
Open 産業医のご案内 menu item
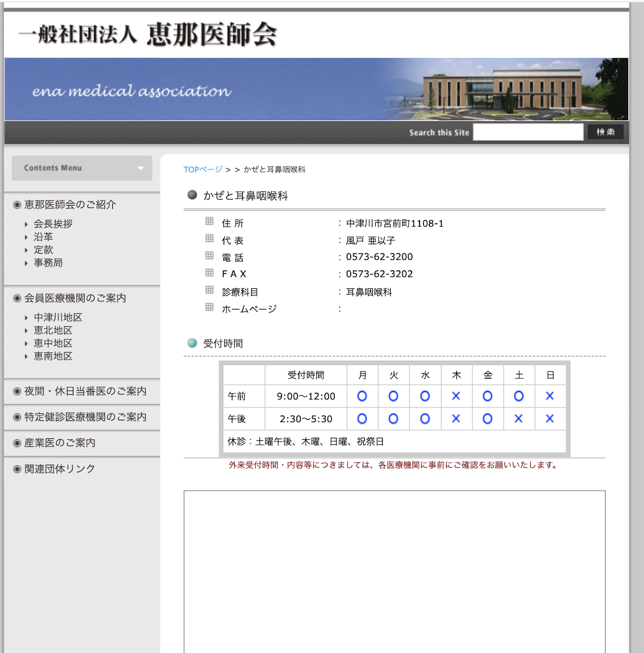coord(60,443)
